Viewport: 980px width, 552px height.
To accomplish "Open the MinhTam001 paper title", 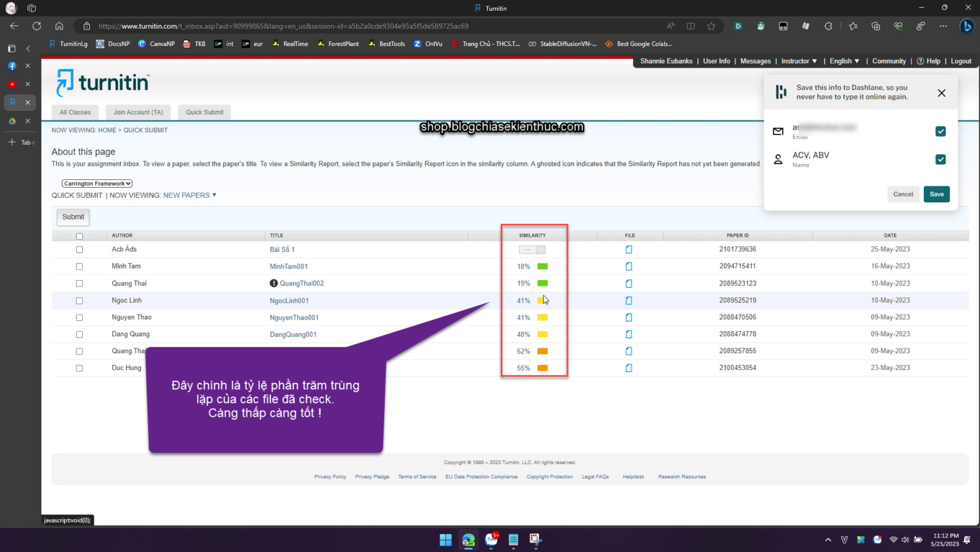I will [288, 267].
